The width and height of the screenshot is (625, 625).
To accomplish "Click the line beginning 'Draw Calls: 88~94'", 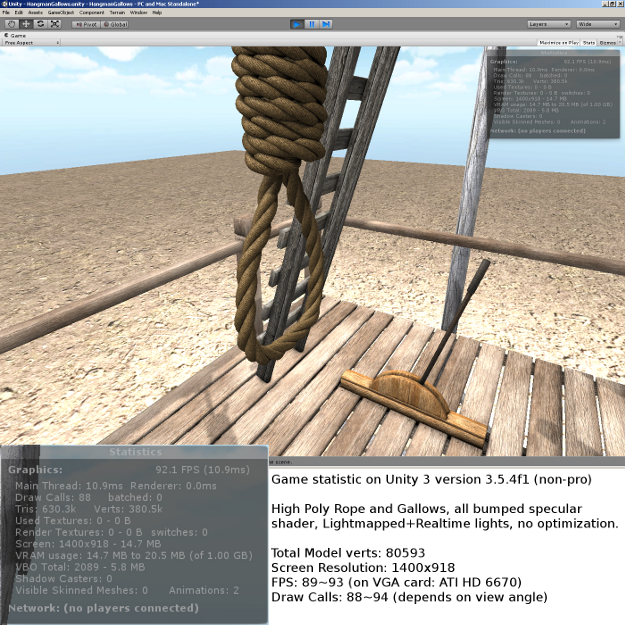I will pyautogui.click(x=409, y=597).
